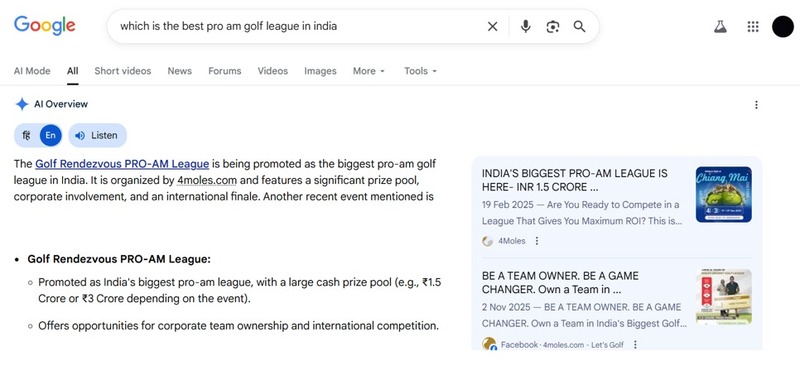Open the team owner result thumbnail

click(x=723, y=297)
